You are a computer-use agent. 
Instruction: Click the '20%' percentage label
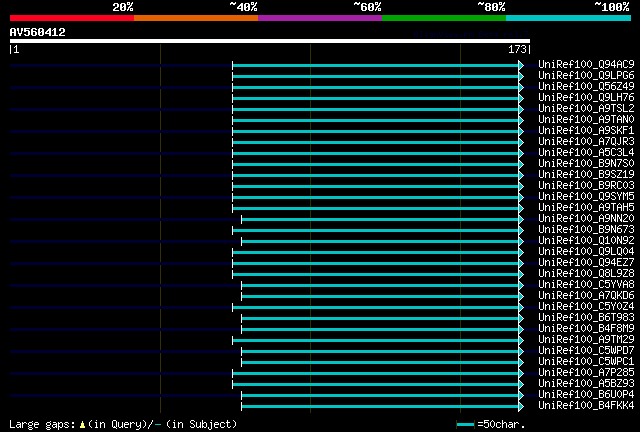pyautogui.click(x=123, y=7)
